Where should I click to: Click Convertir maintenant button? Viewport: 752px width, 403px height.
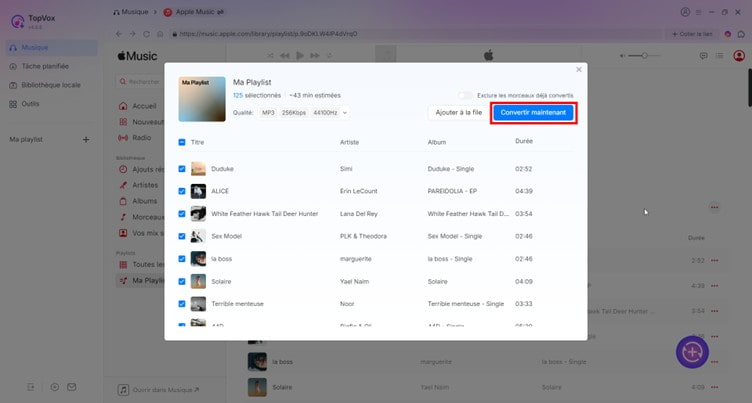click(533, 112)
